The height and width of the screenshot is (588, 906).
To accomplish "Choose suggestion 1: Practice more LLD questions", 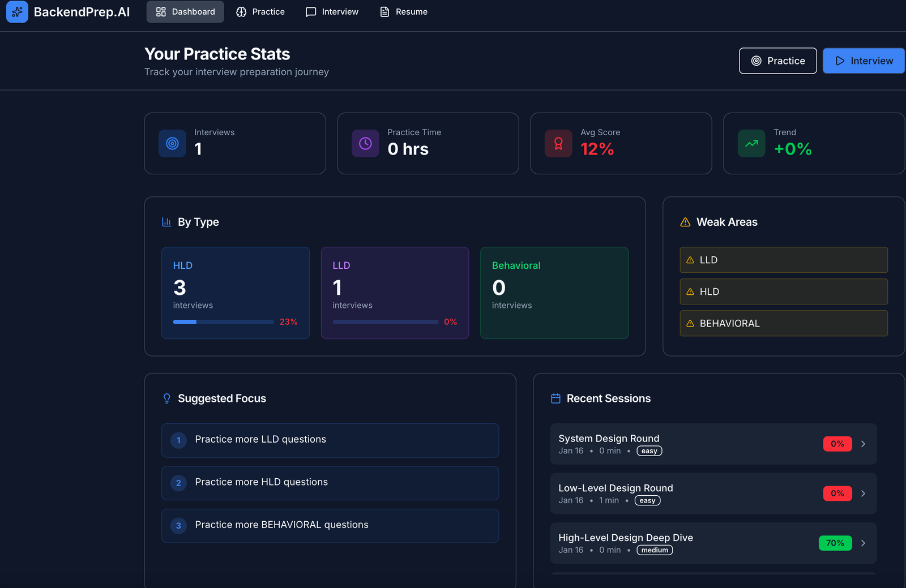I will (x=330, y=440).
